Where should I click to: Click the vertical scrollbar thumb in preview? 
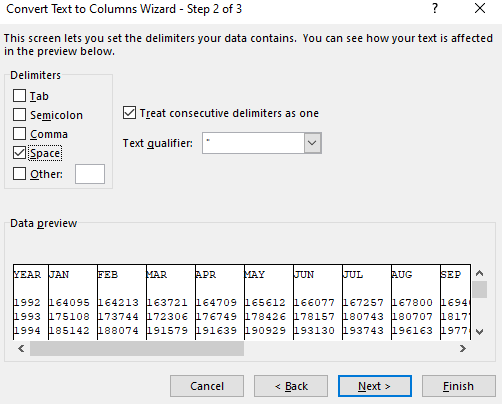479,289
